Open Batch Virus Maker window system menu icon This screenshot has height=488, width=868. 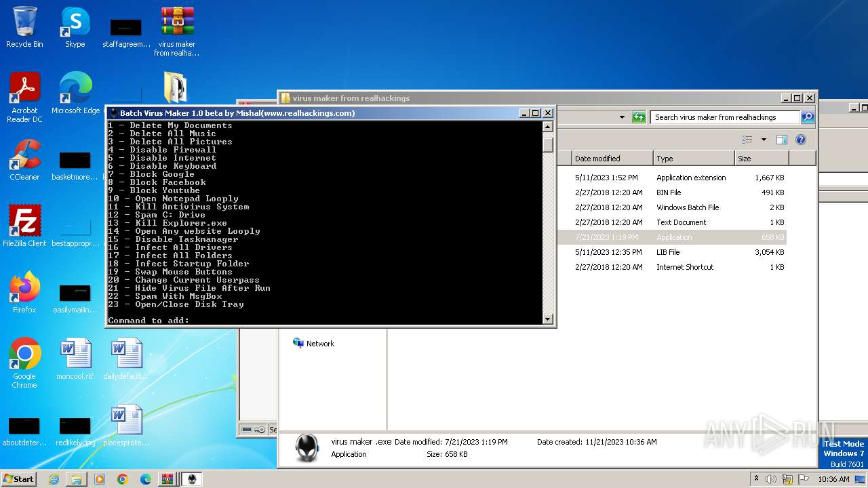click(113, 113)
